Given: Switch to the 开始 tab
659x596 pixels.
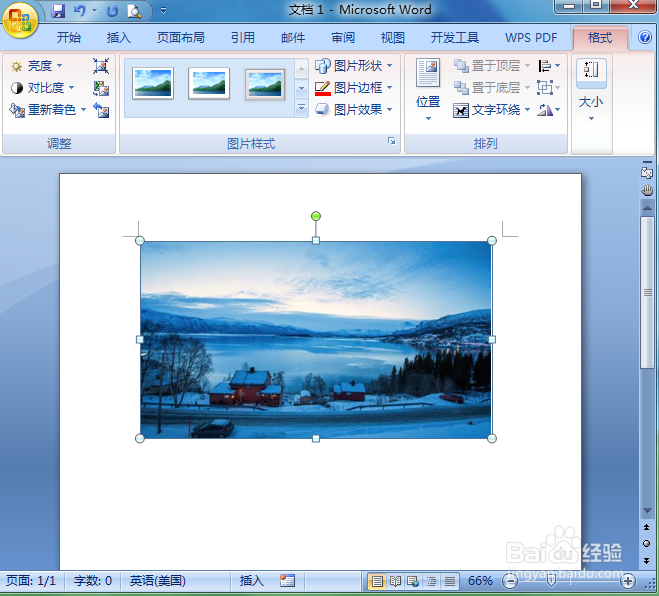Looking at the screenshot, I should pyautogui.click(x=69, y=38).
